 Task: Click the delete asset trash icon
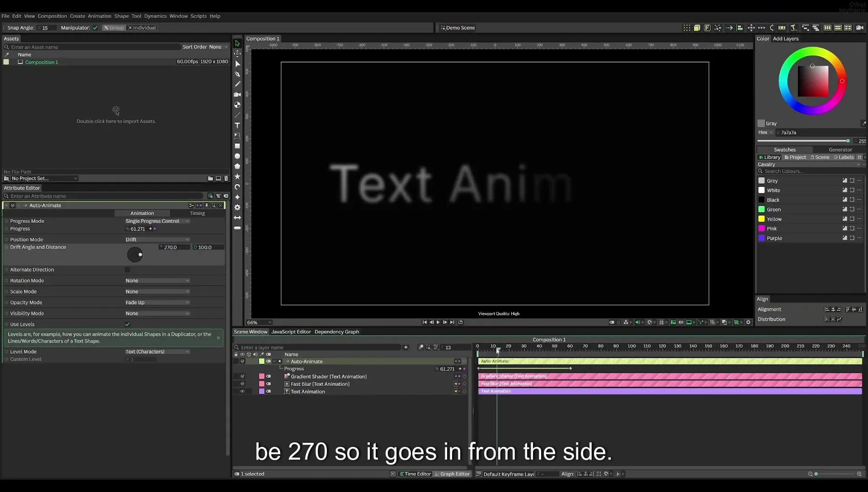point(226,178)
